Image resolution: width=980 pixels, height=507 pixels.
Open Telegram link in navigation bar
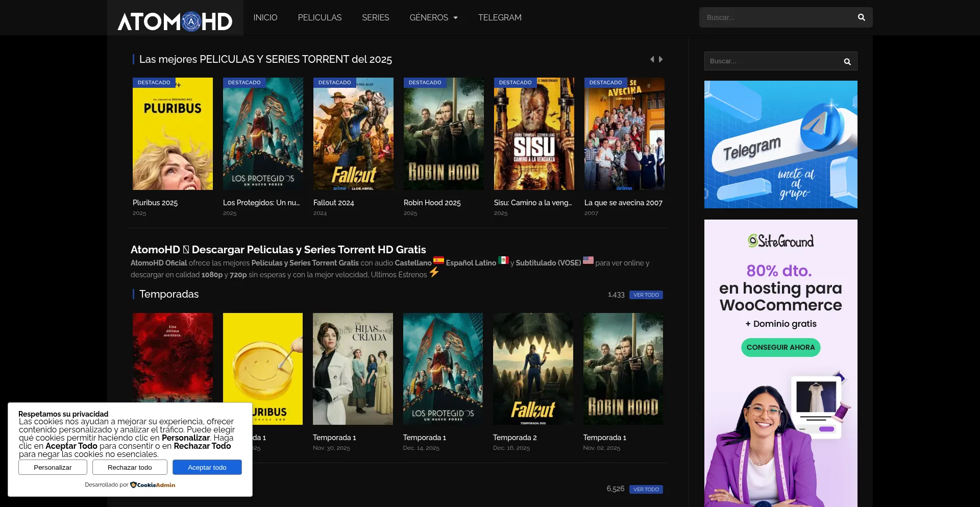coord(499,17)
